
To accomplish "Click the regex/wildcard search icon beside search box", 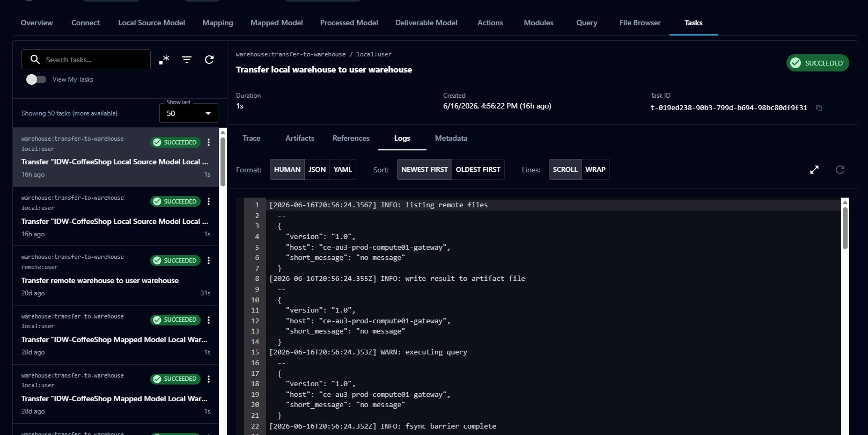I will pyautogui.click(x=164, y=60).
